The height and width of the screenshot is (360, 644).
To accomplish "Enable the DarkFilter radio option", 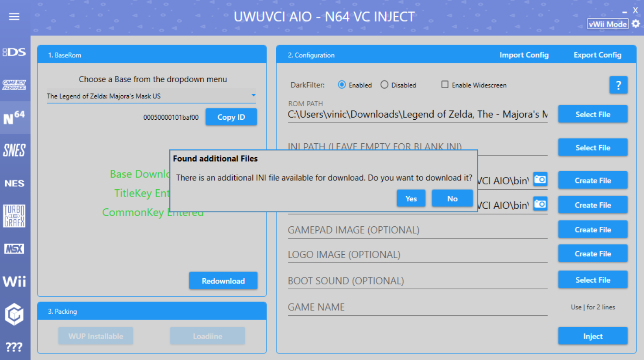I will click(342, 85).
